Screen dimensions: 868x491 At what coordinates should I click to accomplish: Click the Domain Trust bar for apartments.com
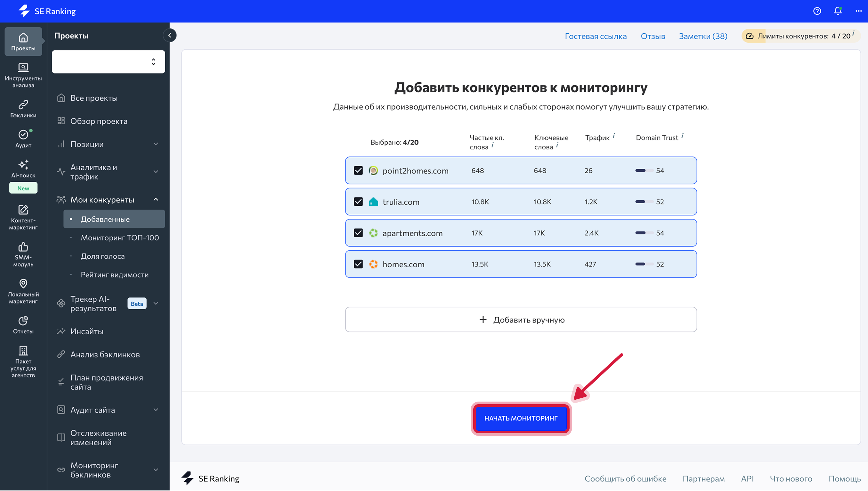pyautogui.click(x=645, y=233)
